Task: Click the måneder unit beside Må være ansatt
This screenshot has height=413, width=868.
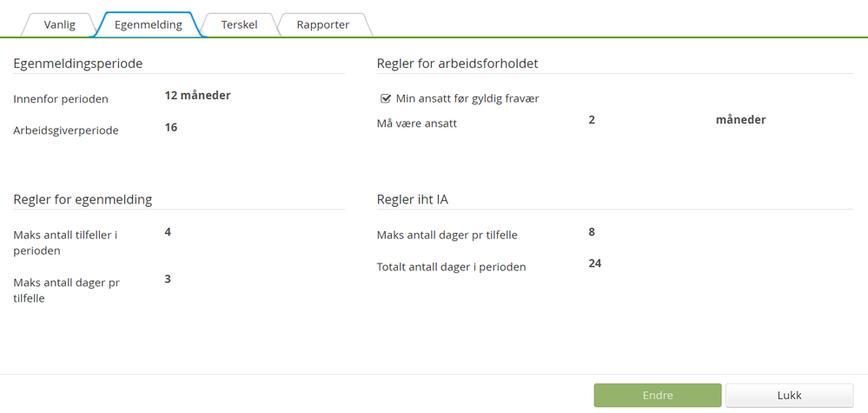Action: click(740, 119)
